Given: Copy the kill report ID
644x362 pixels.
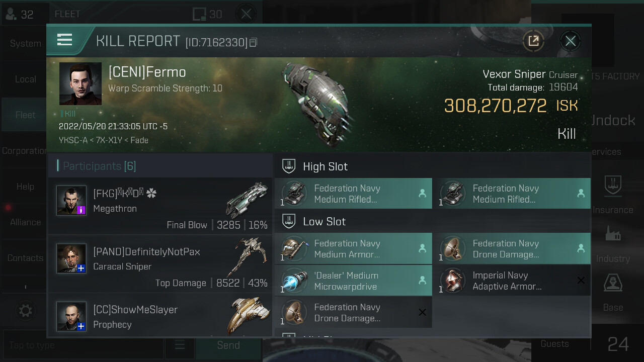Looking at the screenshot, I should [x=253, y=42].
